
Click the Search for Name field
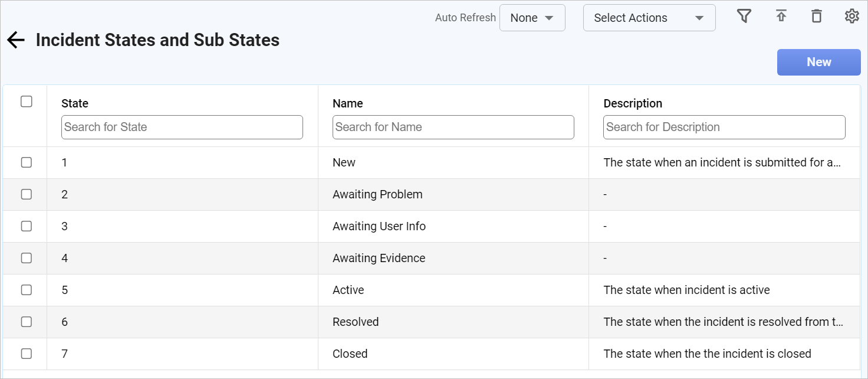[x=453, y=127]
